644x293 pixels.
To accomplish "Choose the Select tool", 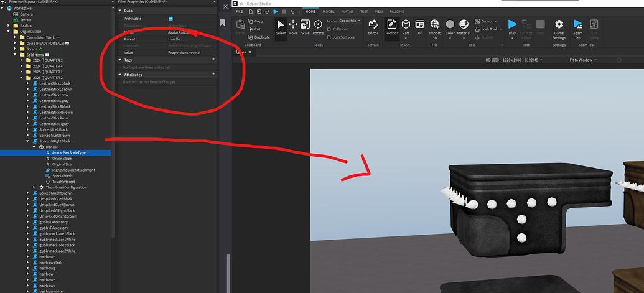I will (281, 27).
